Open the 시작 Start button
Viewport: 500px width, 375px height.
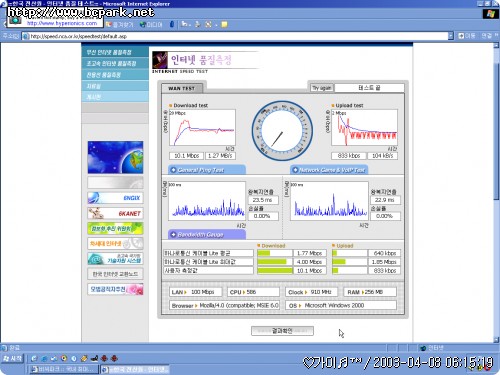coord(13,359)
